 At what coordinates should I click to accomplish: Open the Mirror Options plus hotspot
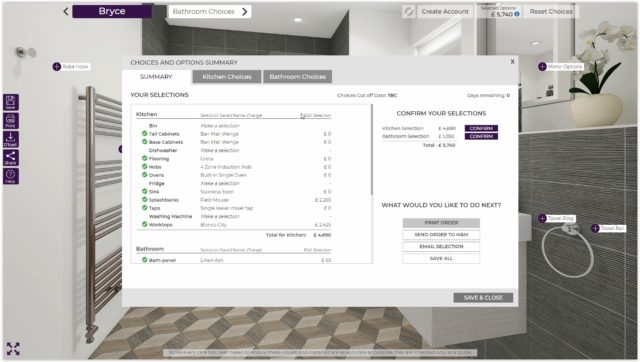[x=542, y=67]
